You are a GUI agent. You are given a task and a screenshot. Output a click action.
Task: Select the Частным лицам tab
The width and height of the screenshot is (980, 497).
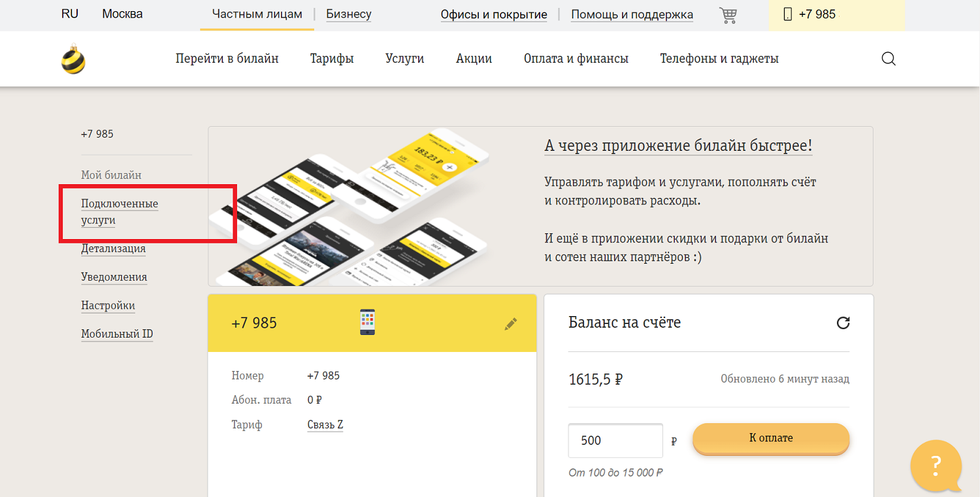[x=257, y=14]
